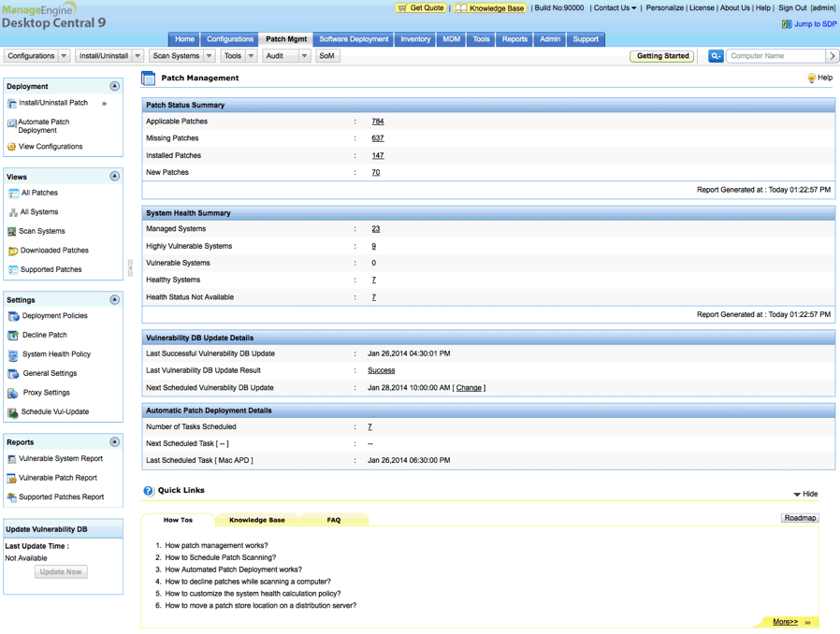
Task: Click the All Systems icon
Action: click(13, 212)
